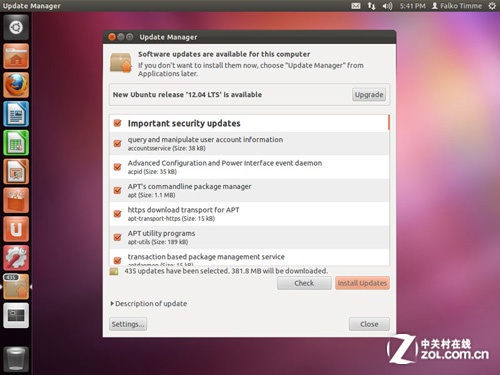Open the network indicator in top panel

371,6
